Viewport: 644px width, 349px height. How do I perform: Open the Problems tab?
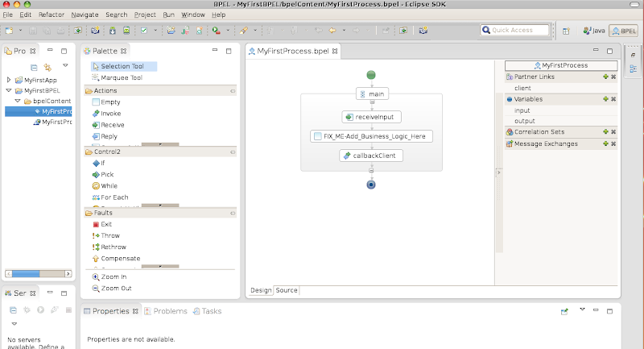pos(166,311)
